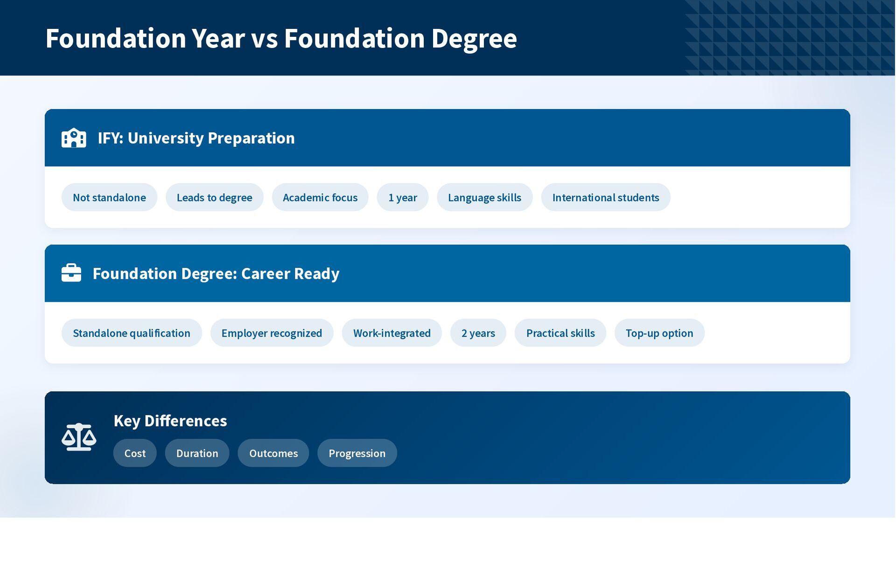The image size is (896, 588).
Task: Click the school building icon
Action: click(x=74, y=138)
